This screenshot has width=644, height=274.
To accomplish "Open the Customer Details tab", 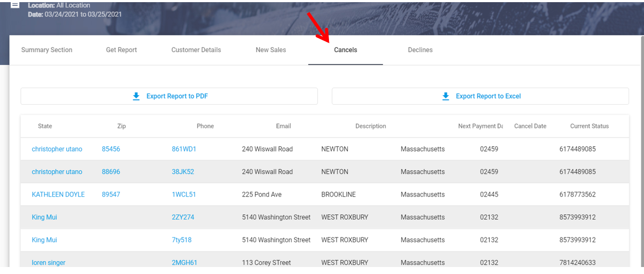I will click(x=196, y=50).
